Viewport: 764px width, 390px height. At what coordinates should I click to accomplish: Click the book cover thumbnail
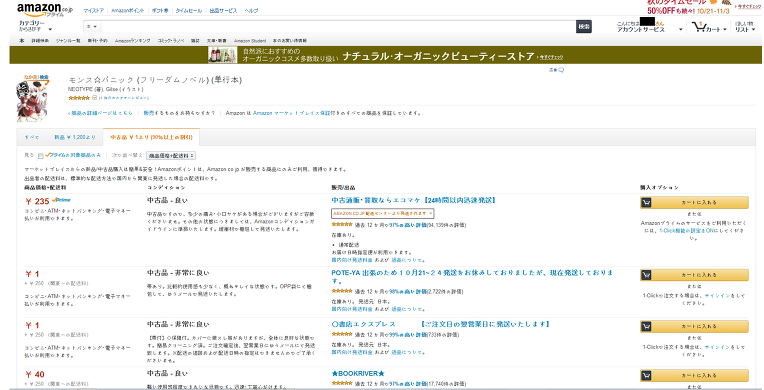[32, 98]
